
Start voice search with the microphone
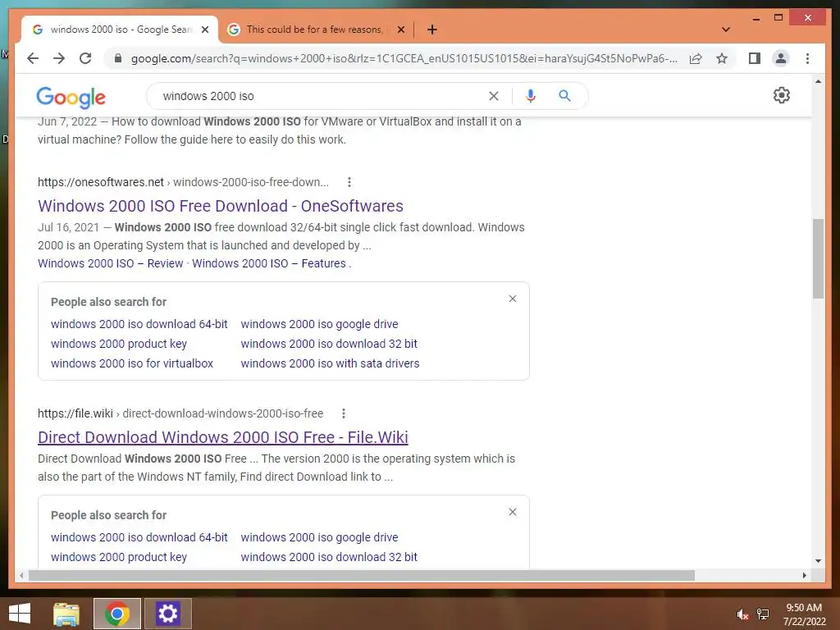click(531, 96)
